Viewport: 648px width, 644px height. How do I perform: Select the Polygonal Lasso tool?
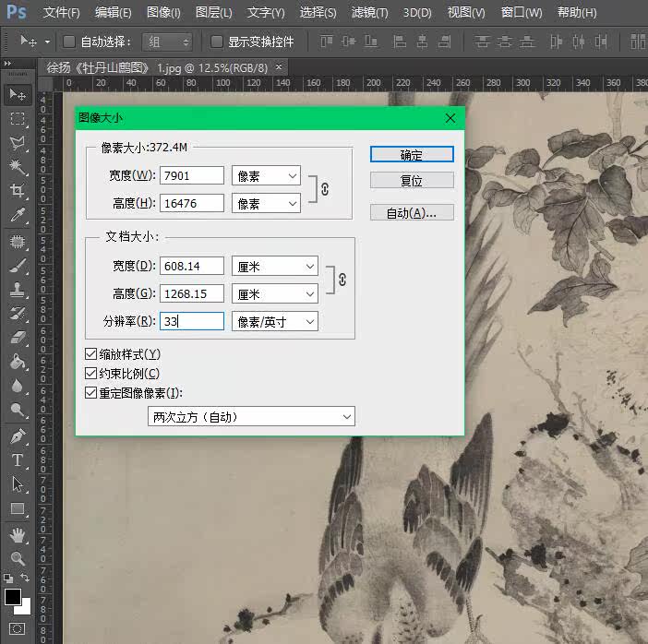18,143
